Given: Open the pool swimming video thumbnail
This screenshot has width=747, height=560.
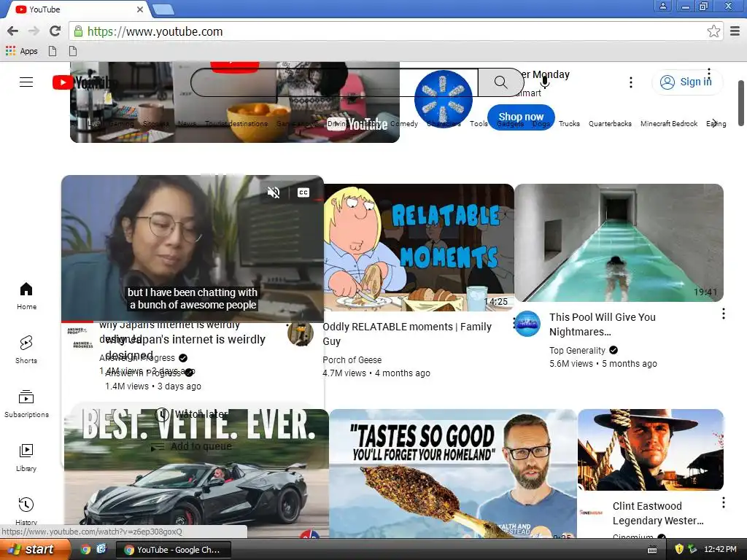Looking at the screenshot, I should tap(619, 243).
